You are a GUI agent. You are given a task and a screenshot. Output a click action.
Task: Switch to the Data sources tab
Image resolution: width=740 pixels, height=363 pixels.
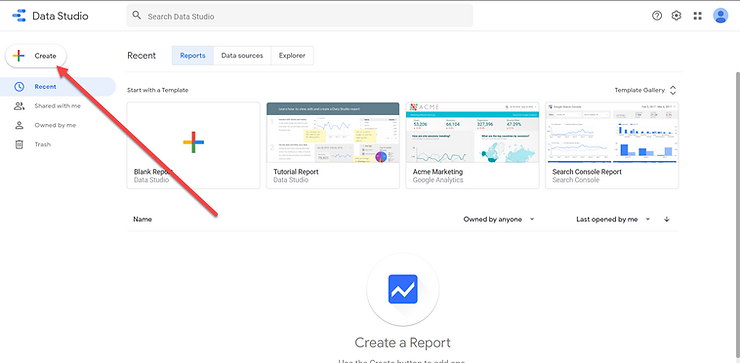pos(242,55)
